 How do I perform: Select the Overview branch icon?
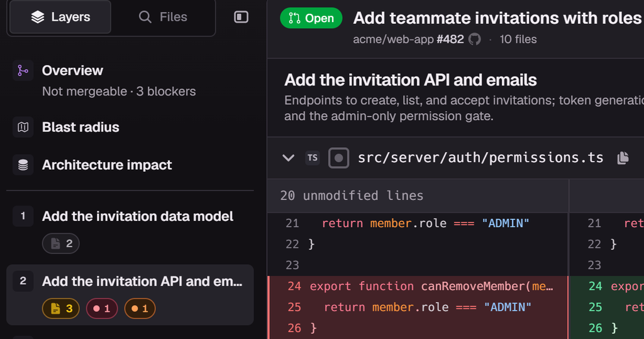tap(23, 70)
